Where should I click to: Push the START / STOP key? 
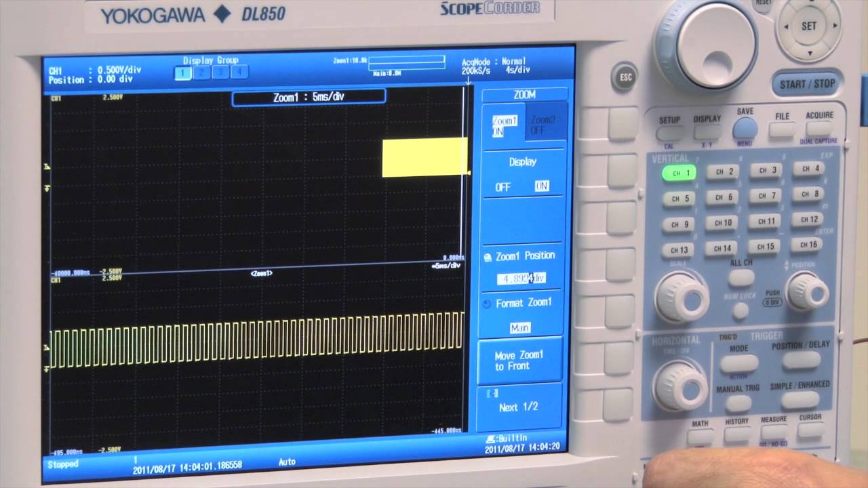807,84
